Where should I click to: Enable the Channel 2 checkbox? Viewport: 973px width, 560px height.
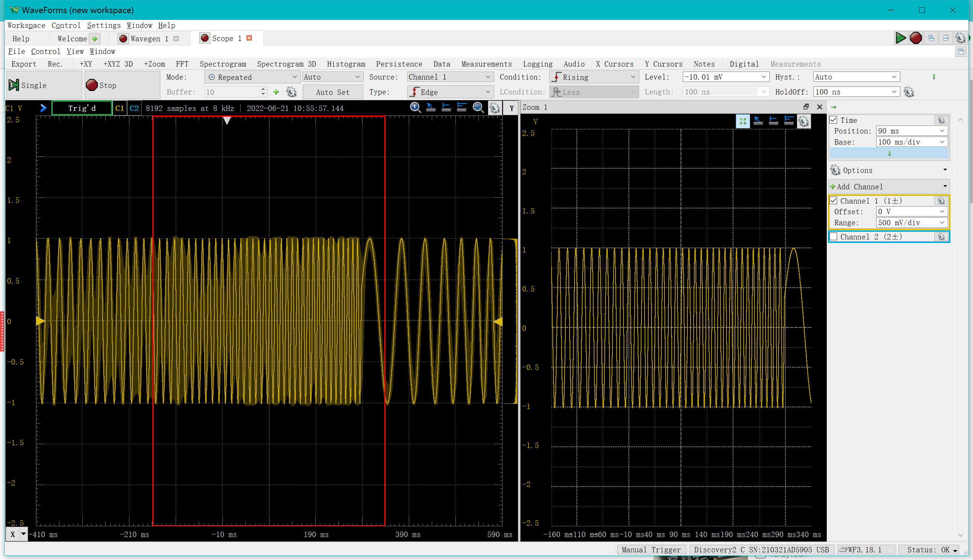[834, 237]
